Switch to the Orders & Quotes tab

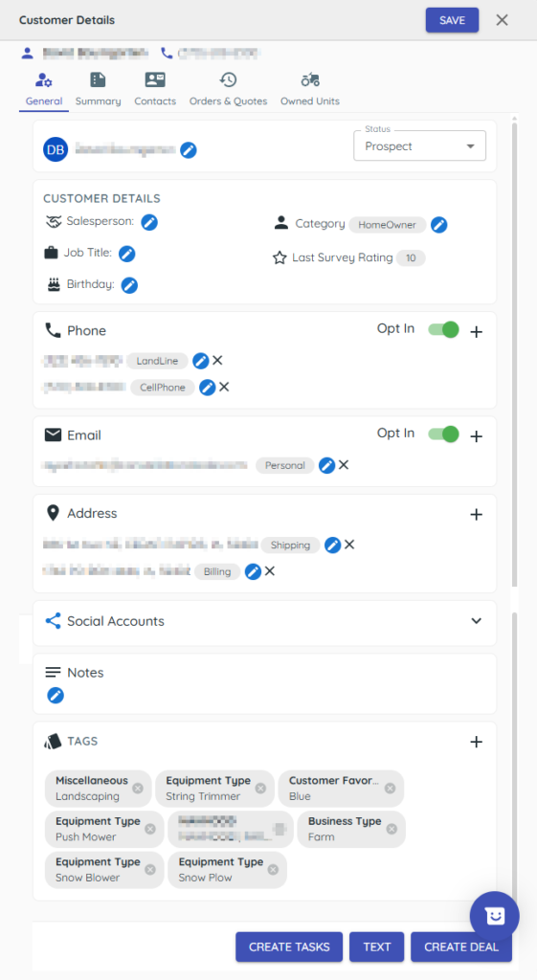tap(228, 89)
